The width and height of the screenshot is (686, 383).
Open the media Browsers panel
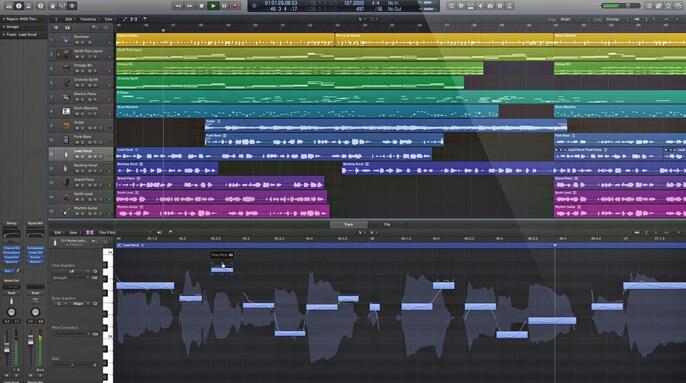(678, 6)
